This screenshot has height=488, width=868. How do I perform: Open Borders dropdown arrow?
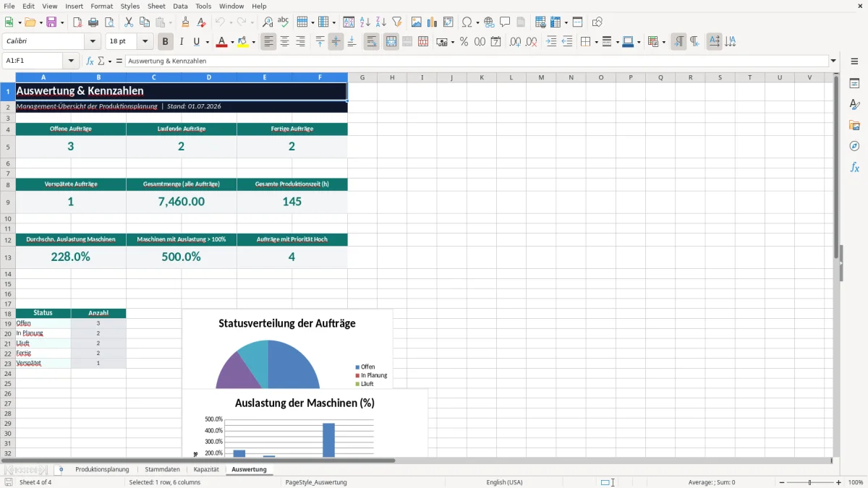point(596,42)
